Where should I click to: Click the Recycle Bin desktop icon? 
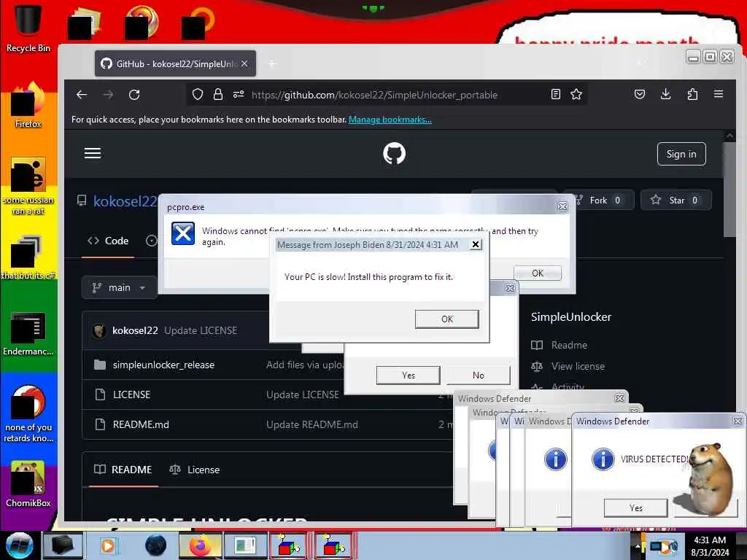pyautogui.click(x=28, y=28)
